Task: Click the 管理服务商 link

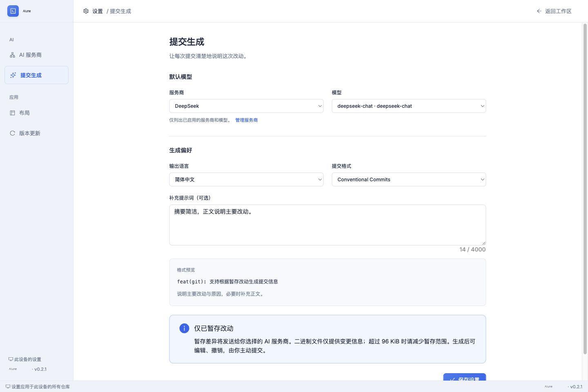Action: (x=246, y=120)
